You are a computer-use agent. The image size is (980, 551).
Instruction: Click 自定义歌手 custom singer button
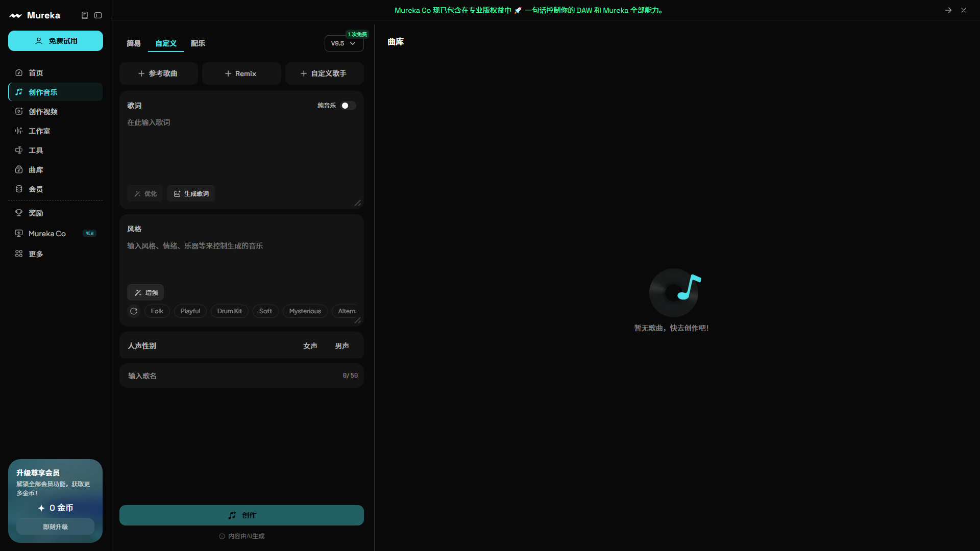click(x=325, y=73)
